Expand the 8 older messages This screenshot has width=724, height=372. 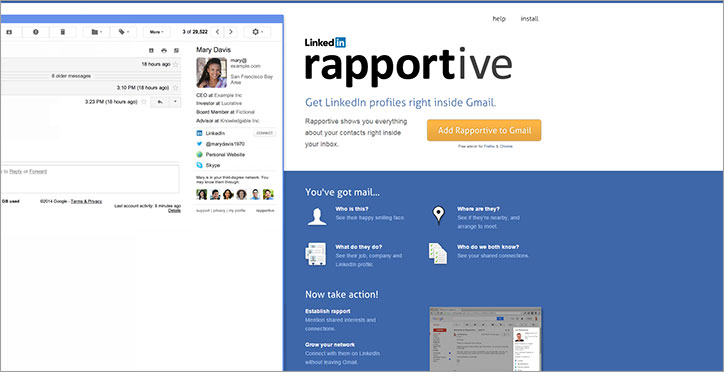[x=71, y=76]
